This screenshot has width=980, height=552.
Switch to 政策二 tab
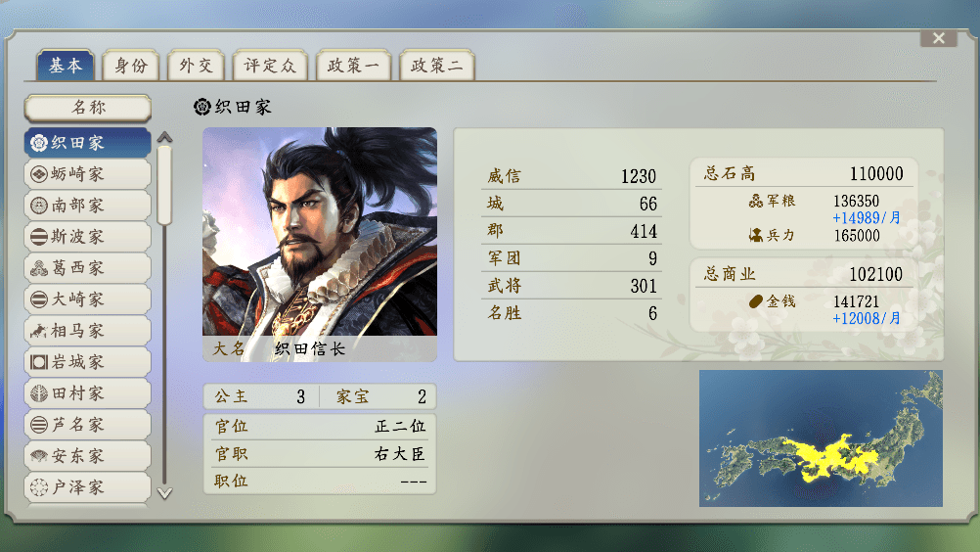click(x=437, y=65)
